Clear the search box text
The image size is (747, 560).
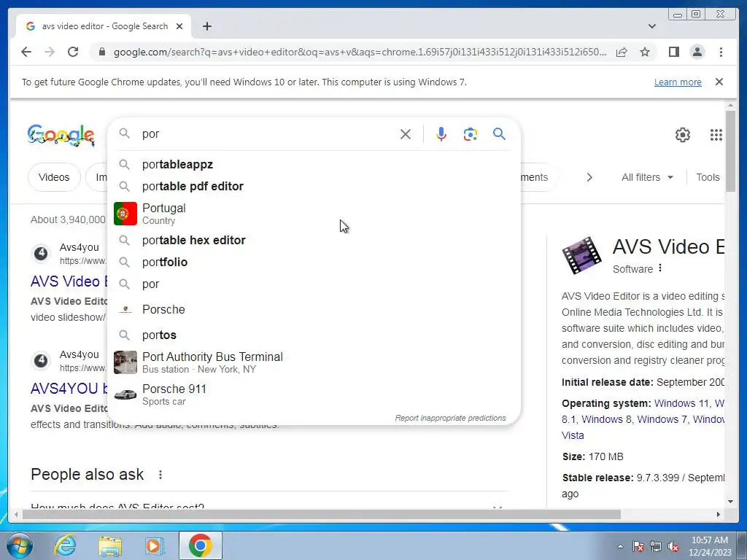pos(406,134)
